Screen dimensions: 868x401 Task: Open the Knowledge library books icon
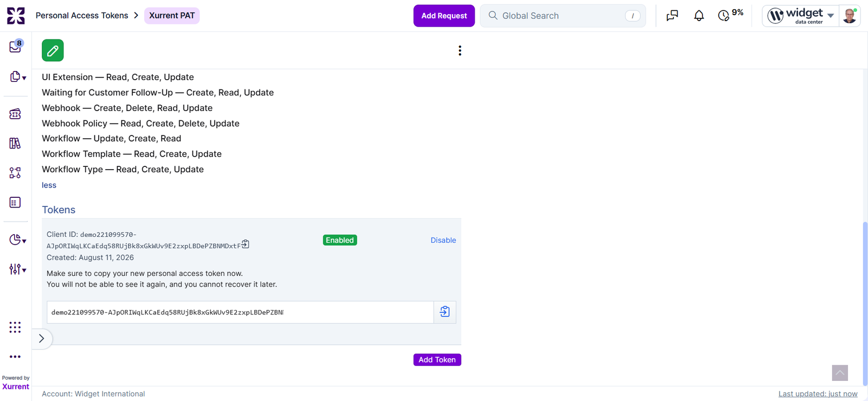click(x=15, y=143)
